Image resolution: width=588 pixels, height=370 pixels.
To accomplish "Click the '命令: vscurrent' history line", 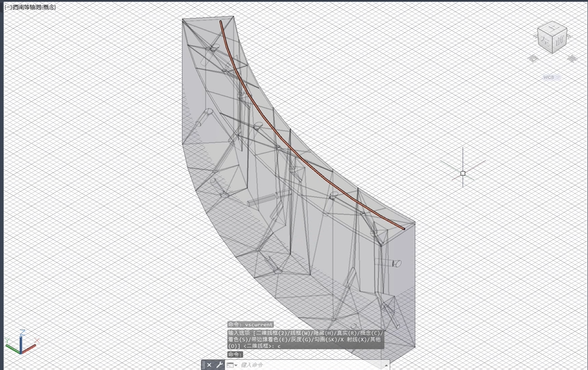I will [x=250, y=325].
